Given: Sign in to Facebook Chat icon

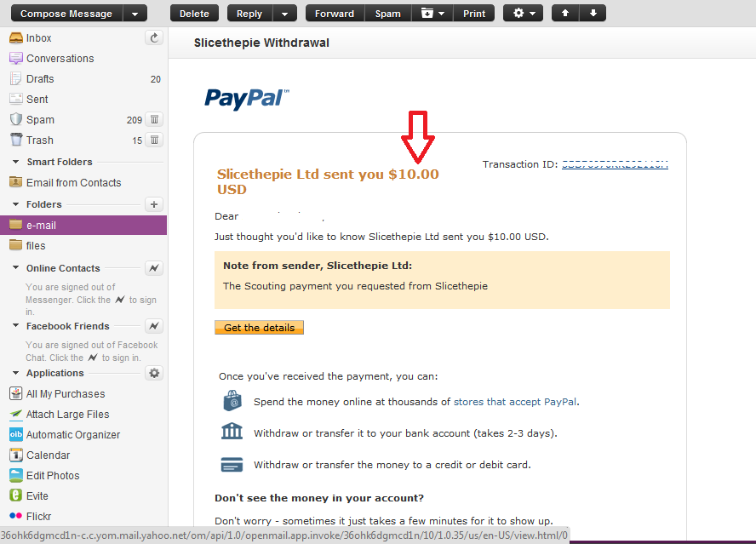Looking at the screenshot, I should (x=154, y=326).
